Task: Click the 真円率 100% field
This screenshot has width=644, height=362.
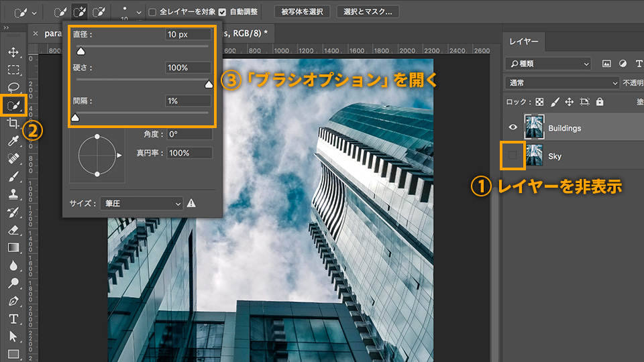Action: (x=190, y=153)
